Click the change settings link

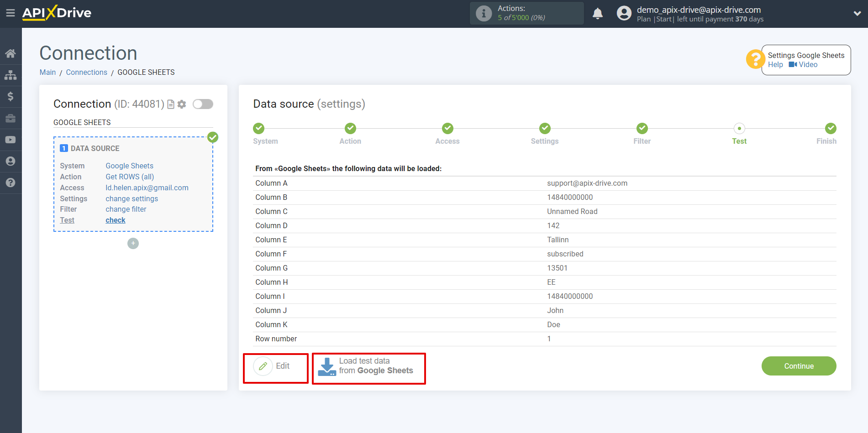pos(132,199)
